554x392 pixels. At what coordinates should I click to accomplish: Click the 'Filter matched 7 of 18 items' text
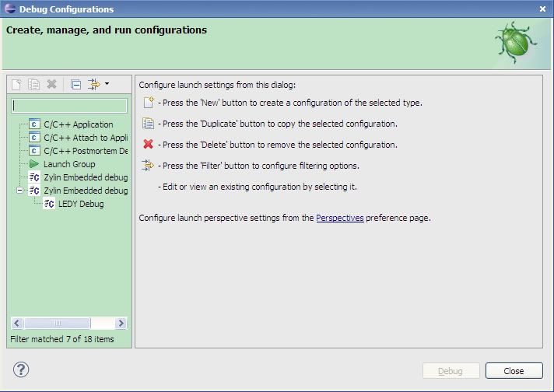[x=62, y=339]
